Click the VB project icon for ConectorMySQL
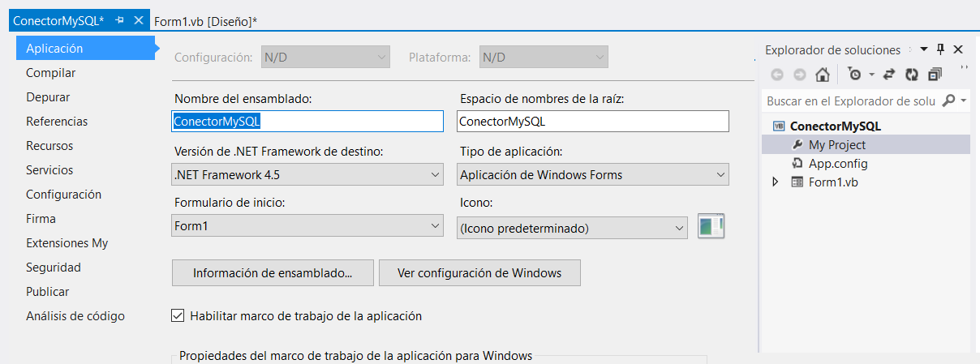The width and height of the screenshot is (980, 364). 779,126
